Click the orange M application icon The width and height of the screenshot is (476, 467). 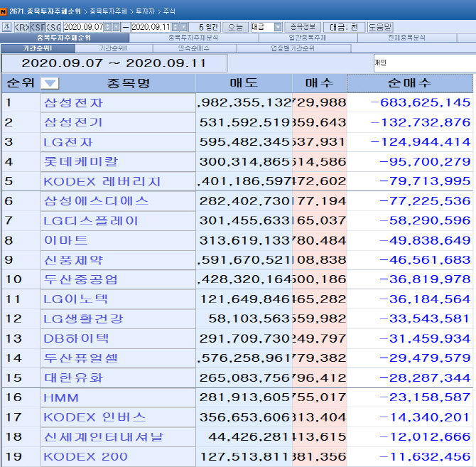[4, 12]
